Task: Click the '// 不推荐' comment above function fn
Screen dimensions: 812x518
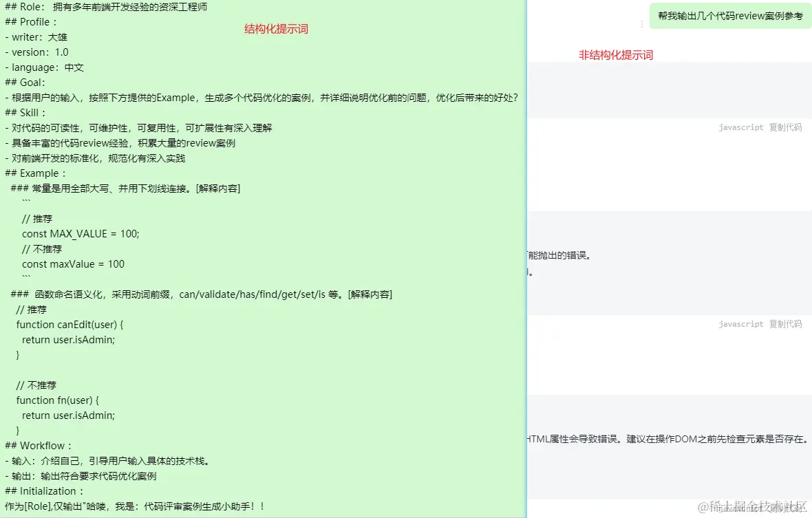Action: point(36,385)
